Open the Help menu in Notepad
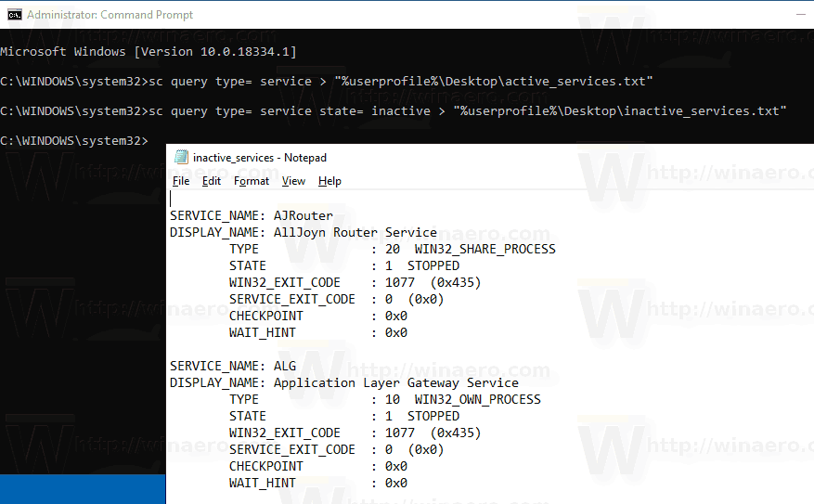 tap(329, 181)
